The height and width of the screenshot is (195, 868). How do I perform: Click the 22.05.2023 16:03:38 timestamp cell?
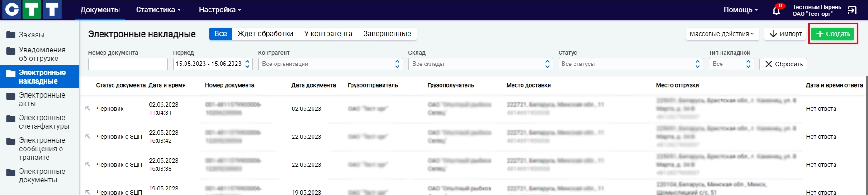tap(164, 164)
